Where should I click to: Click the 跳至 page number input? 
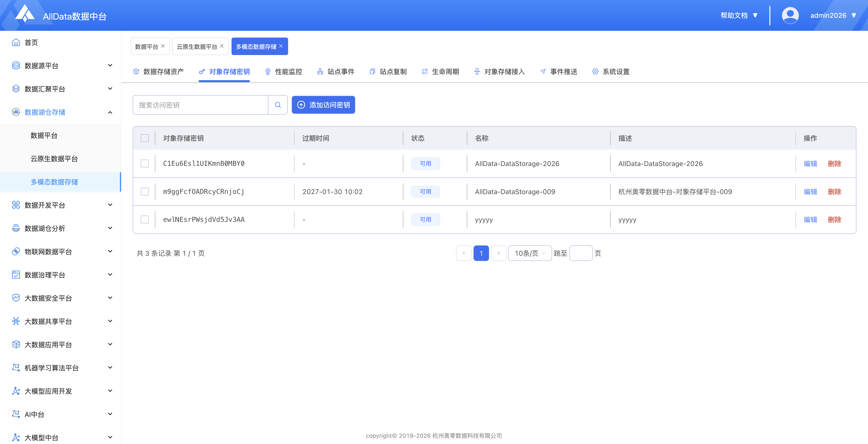click(x=581, y=253)
